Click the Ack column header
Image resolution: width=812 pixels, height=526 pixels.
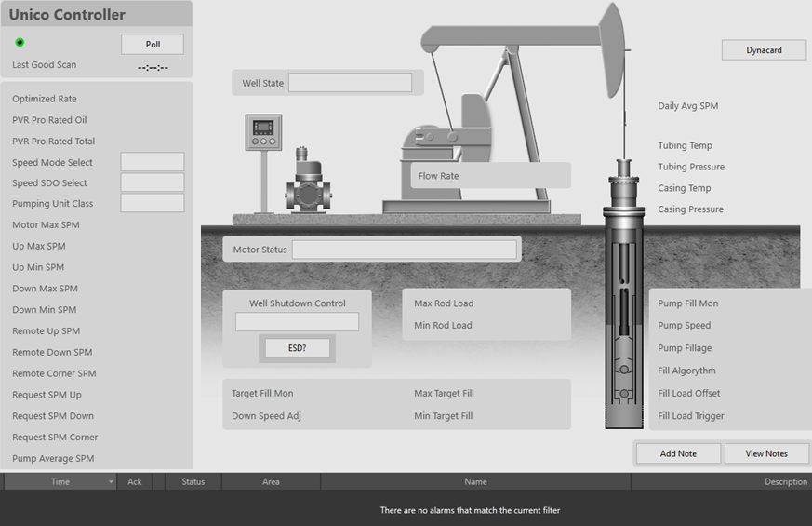(x=135, y=481)
